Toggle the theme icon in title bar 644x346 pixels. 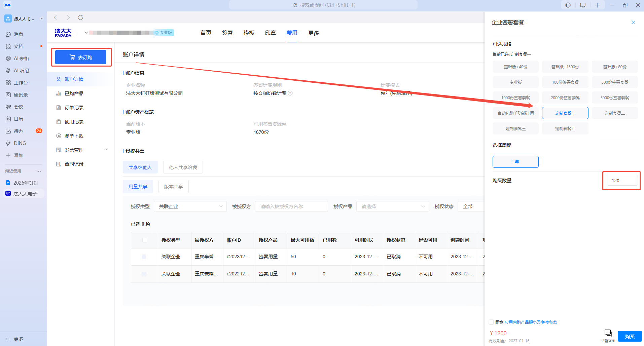[568, 5]
